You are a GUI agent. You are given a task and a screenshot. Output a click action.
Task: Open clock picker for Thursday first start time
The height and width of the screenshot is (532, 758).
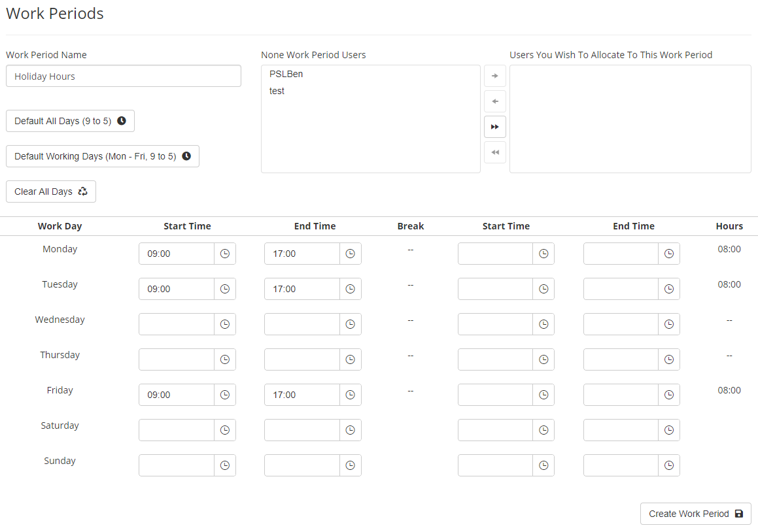pyautogui.click(x=225, y=359)
